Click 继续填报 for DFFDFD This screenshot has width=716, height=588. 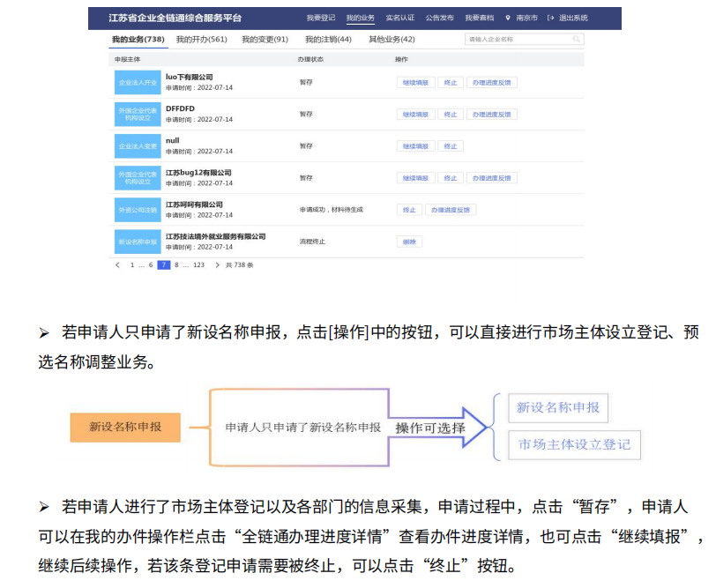(415, 115)
